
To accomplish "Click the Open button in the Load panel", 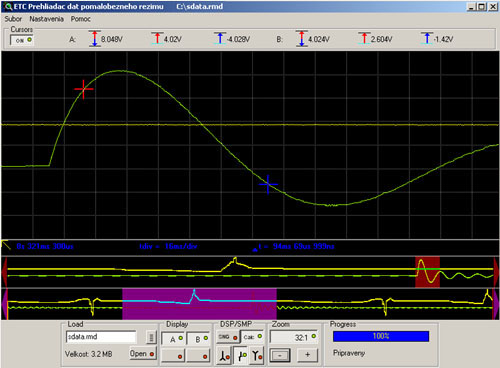I will tap(142, 354).
